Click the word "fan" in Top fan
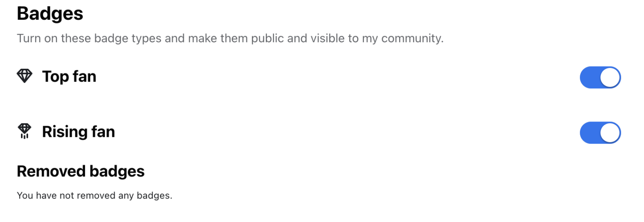 coord(84,77)
